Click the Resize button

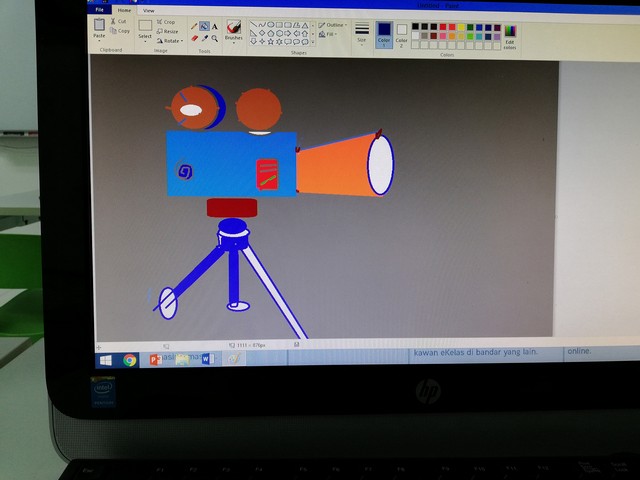pos(169,31)
